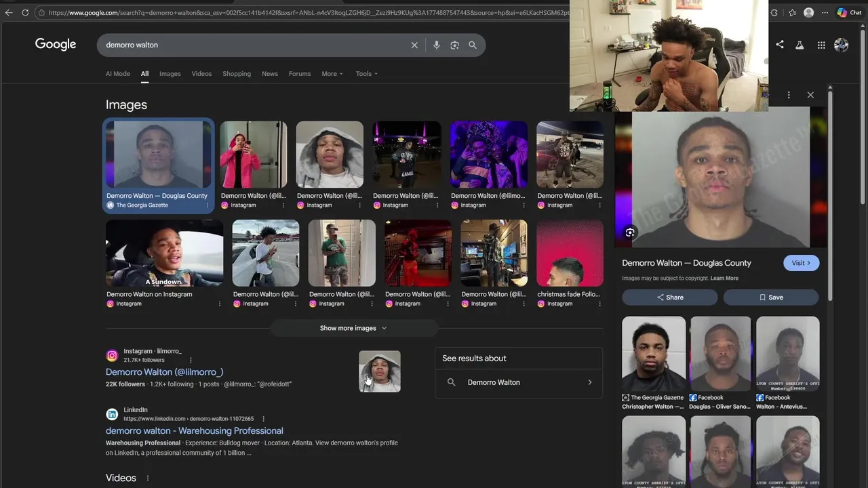The image size is (868, 488).
Task: Switch to AI Mode tab
Action: coord(118,74)
